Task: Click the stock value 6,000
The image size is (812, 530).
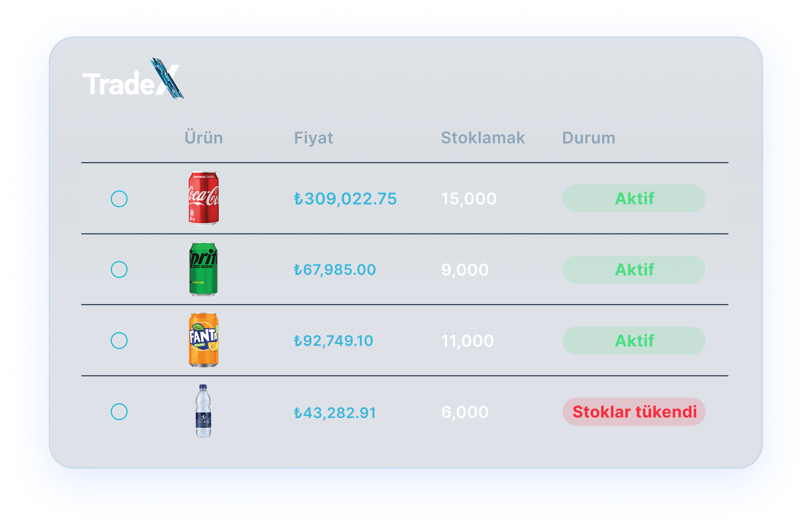Action: pyautogui.click(x=465, y=412)
